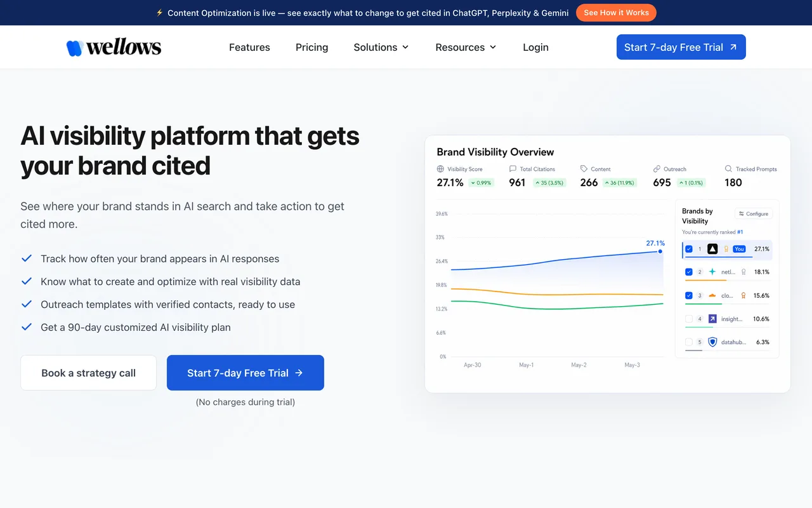
Task: Uncheck the rank 3 brand checkbox
Action: click(689, 295)
